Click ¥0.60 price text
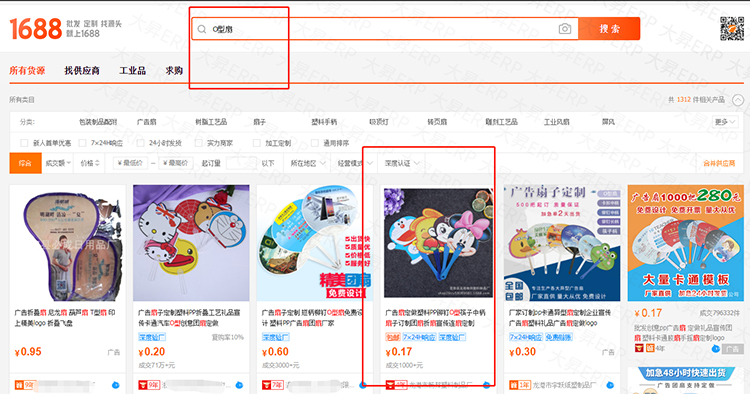750x408 pixels. [276, 352]
